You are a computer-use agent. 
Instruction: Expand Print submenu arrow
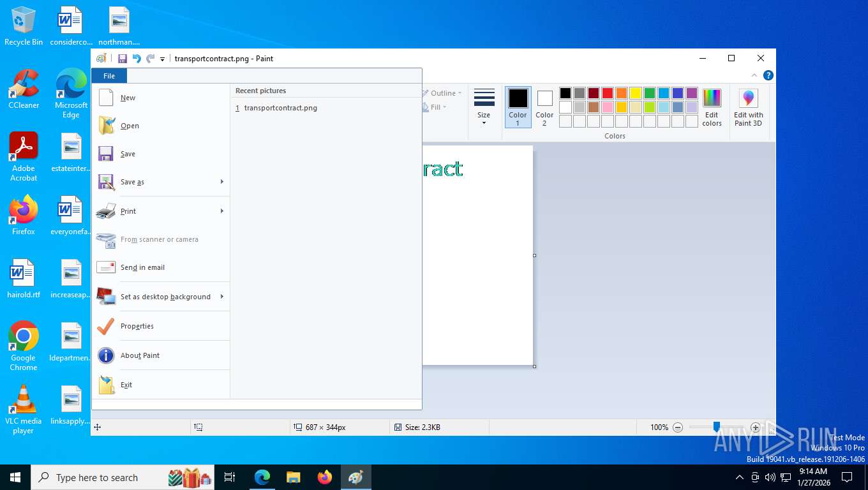coord(222,211)
